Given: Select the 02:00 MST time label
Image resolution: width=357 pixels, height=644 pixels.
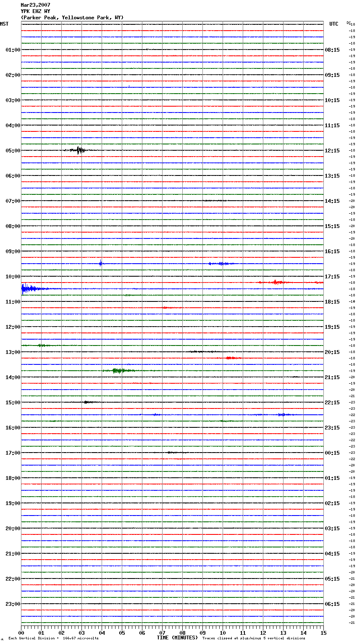Looking at the screenshot, I should click(13, 75).
